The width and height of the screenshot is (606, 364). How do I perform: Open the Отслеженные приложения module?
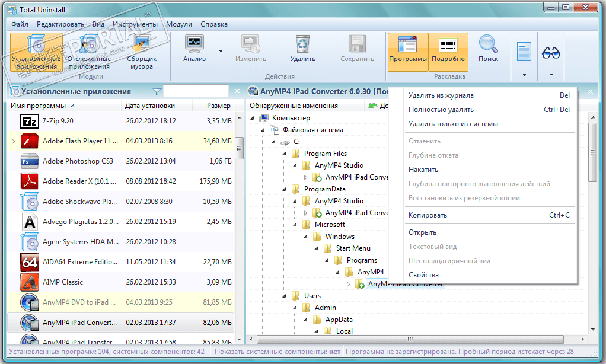[x=89, y=53]
